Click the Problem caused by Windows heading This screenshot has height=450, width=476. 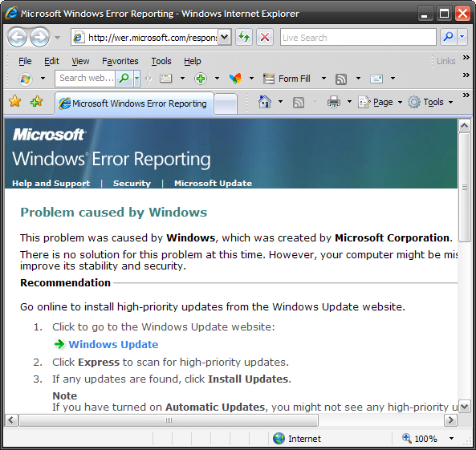(113, 213)
